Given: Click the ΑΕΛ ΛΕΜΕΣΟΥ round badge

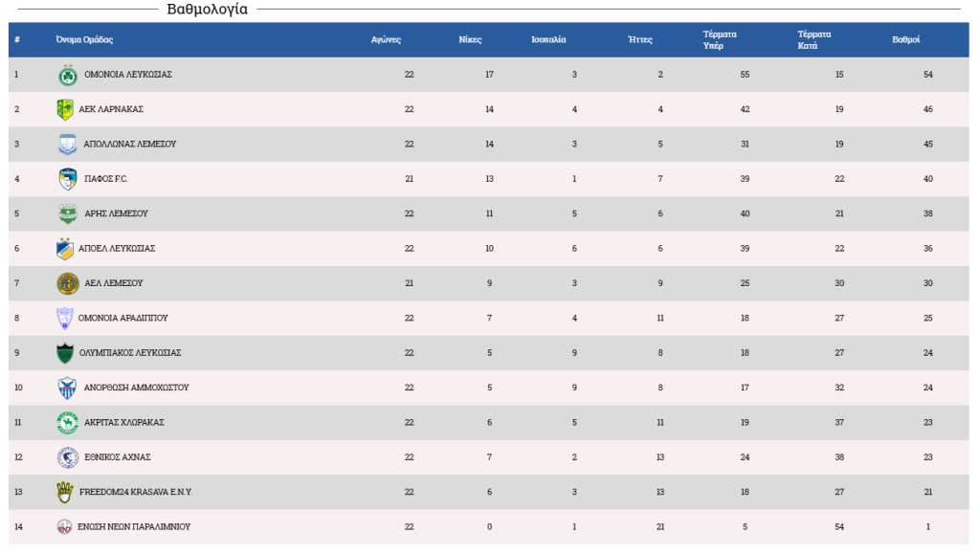Looking at the screenshot, I should [x=67, y=283].
